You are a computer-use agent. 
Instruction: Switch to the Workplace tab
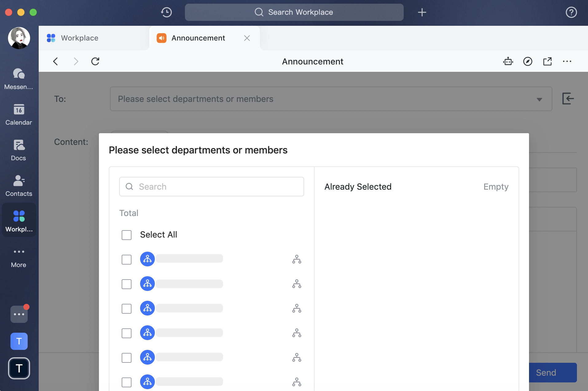79,38
